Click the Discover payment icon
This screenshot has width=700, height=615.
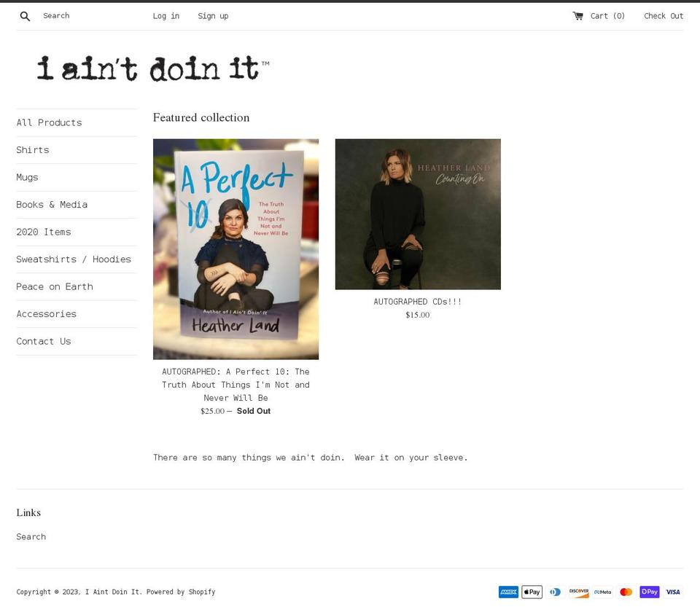[x=578, y=592]
